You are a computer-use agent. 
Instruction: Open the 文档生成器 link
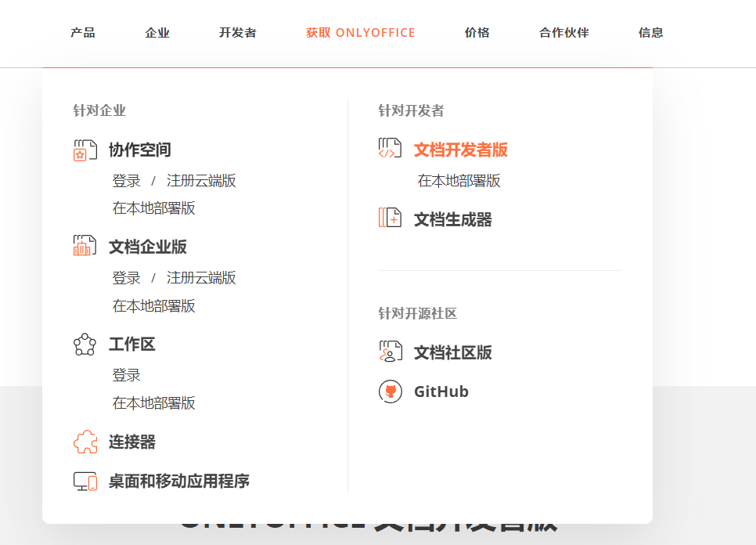pyautogui.click(x=452, y=220)
